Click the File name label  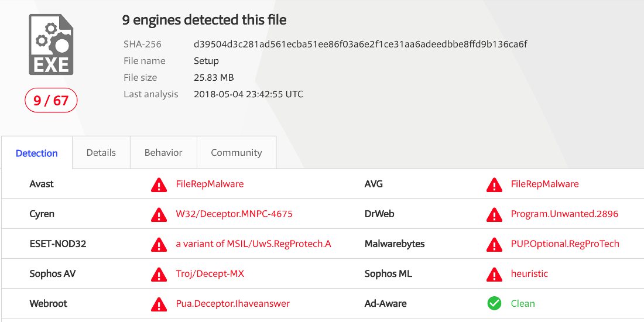[x=144, y=61]
